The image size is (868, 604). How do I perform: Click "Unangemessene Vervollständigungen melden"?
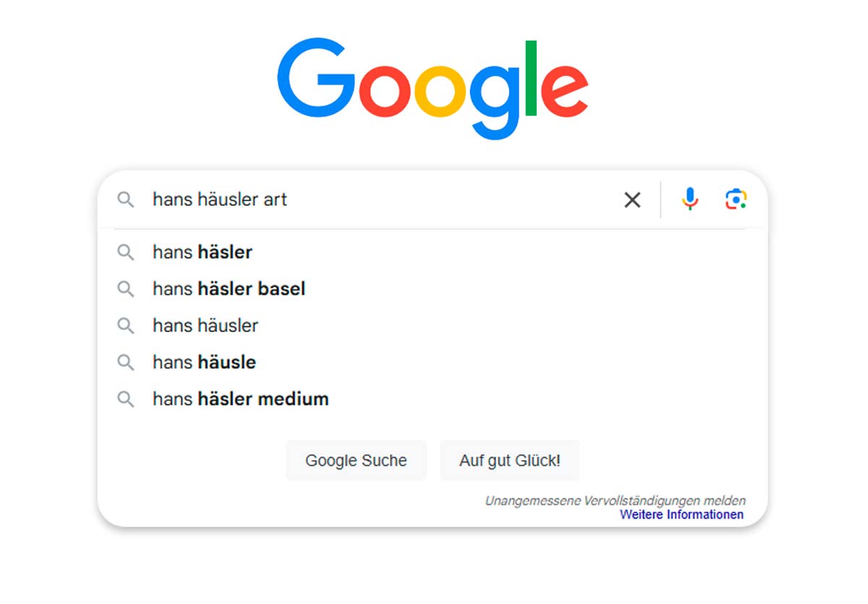pyautogui.click(x=615, y=501)
